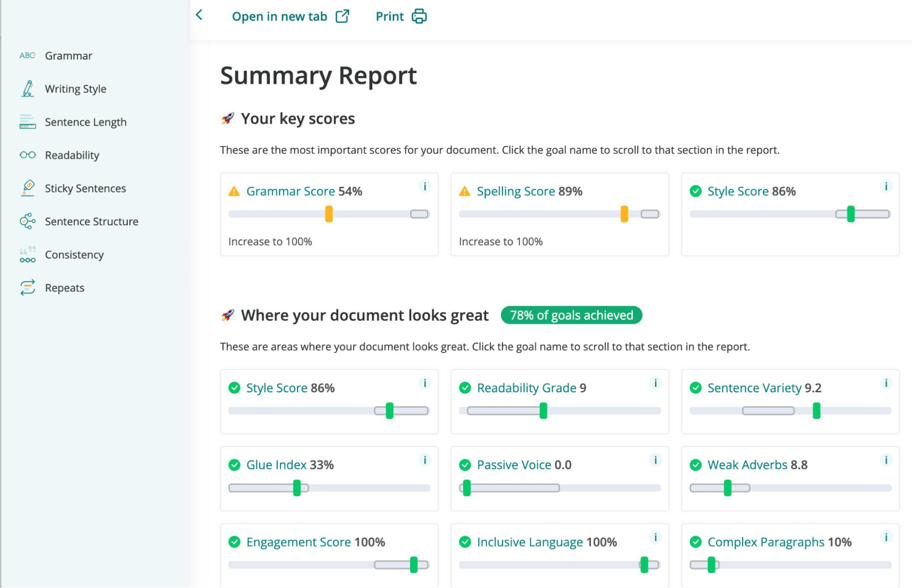
Task: Navigate to Readability section
Action: (x=71, y=155)
